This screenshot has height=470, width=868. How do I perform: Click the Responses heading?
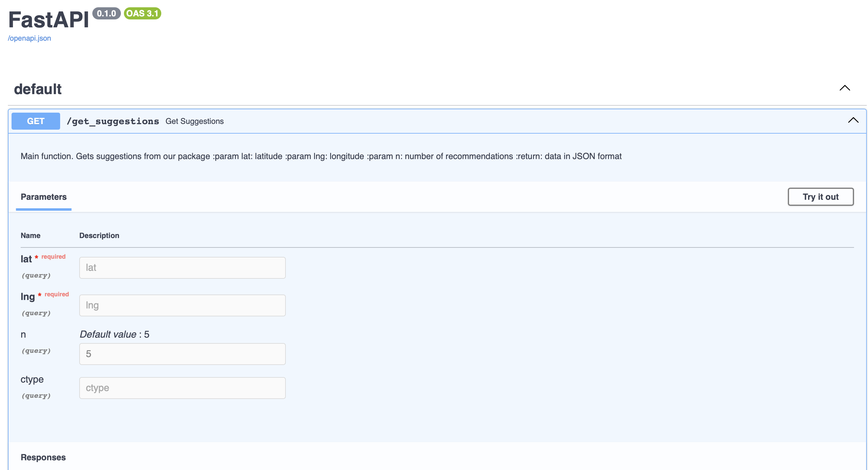(43, 457)
